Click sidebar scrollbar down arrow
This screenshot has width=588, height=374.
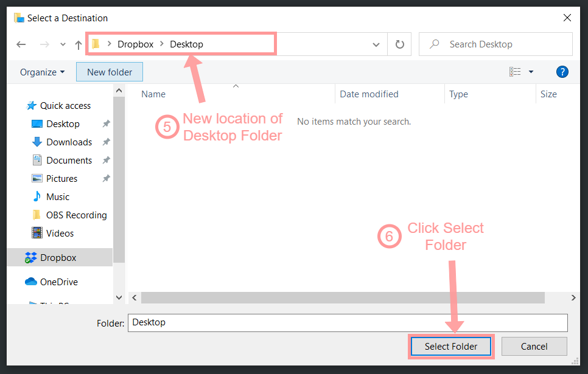click(x=119, y=297)
